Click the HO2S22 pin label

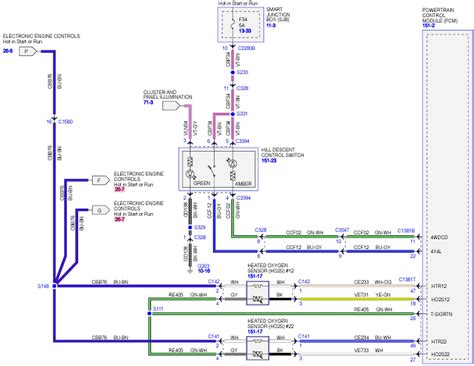click(x=440, y=354)
